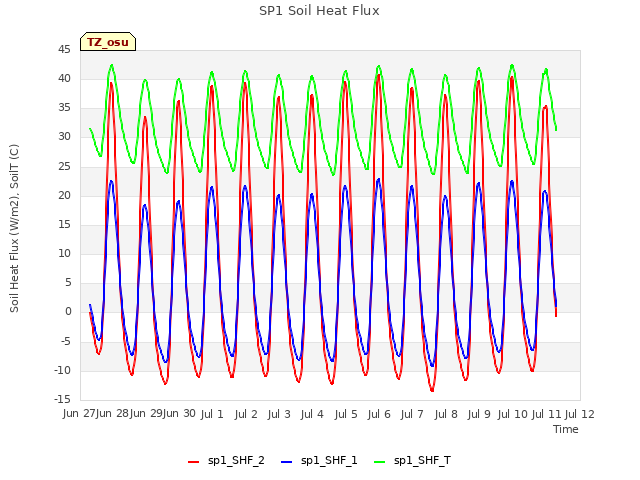Screen dimensions: 640x480
Task: Click the Jun 30 x-axis tick label
Action: click(x=179, y=413)
